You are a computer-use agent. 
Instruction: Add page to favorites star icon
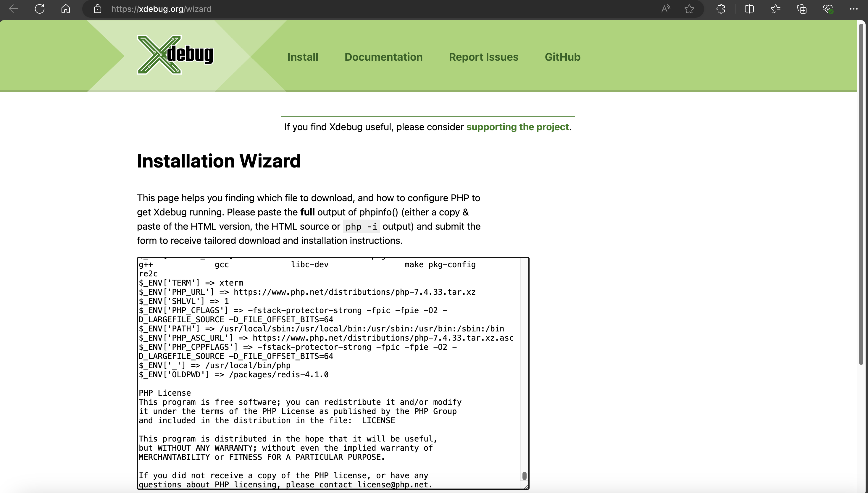coord(689,9)
